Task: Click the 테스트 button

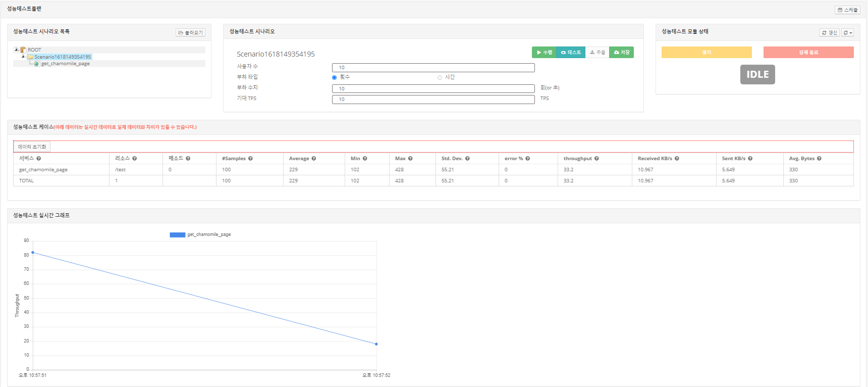Action: (x=571, y=53)
